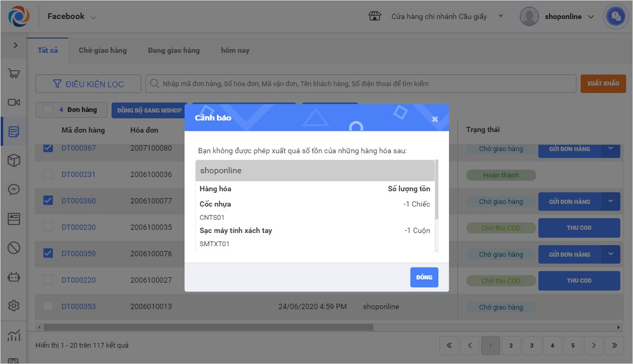
Task: Open the livestream video camera sidebar icon
Action: (x=14, y=102)
